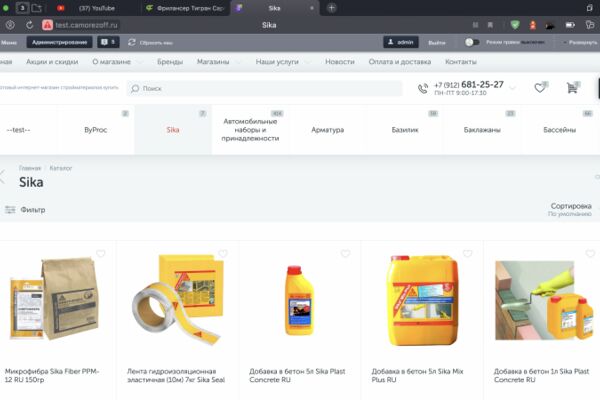Click the browser address bar URL
The height and width of the screenshot is (400, 600).
click(86, 25)
